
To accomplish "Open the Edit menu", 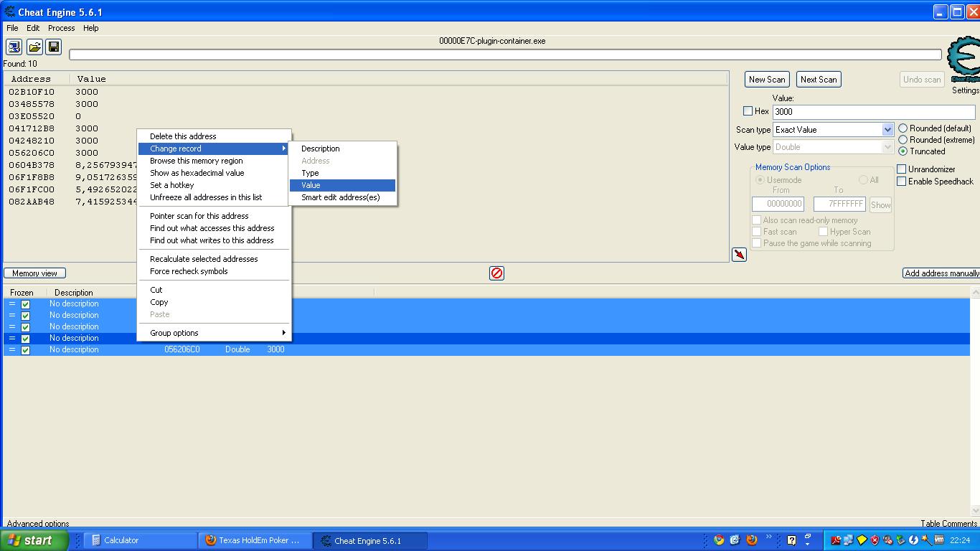I will (x=33, y=28).
